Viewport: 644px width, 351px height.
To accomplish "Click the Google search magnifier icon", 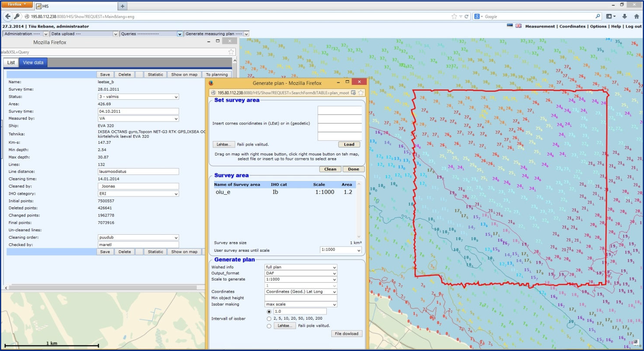I will (598, 17).
